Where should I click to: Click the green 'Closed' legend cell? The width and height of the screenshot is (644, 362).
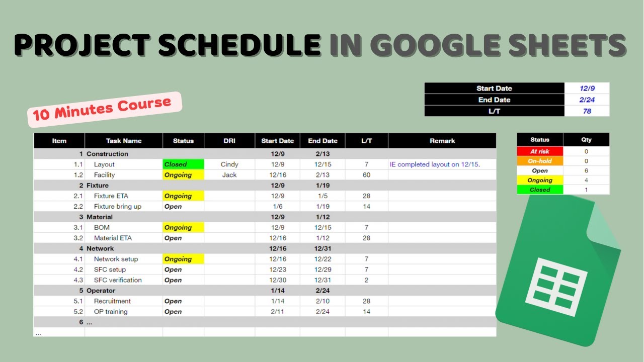[x=540, y=190]
